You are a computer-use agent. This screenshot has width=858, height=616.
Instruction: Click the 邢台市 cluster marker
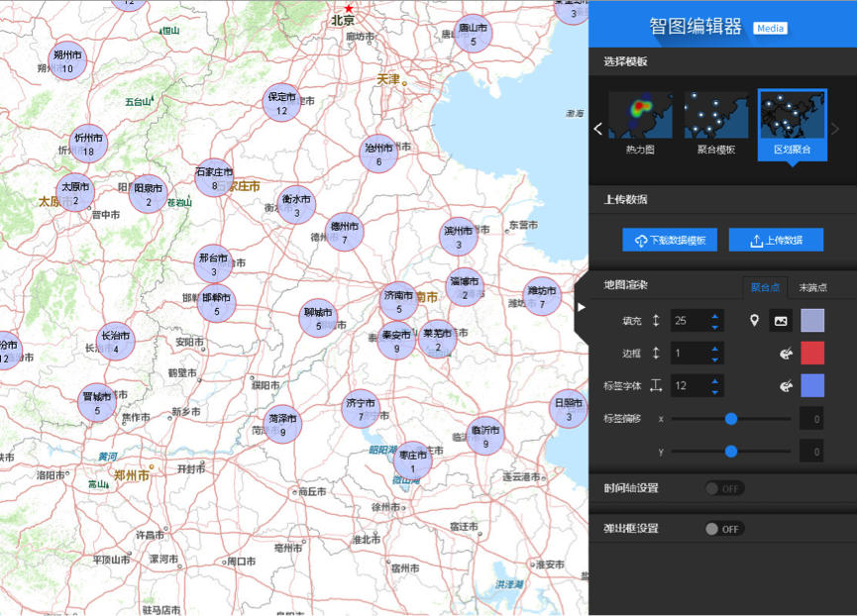pos(213,263)
